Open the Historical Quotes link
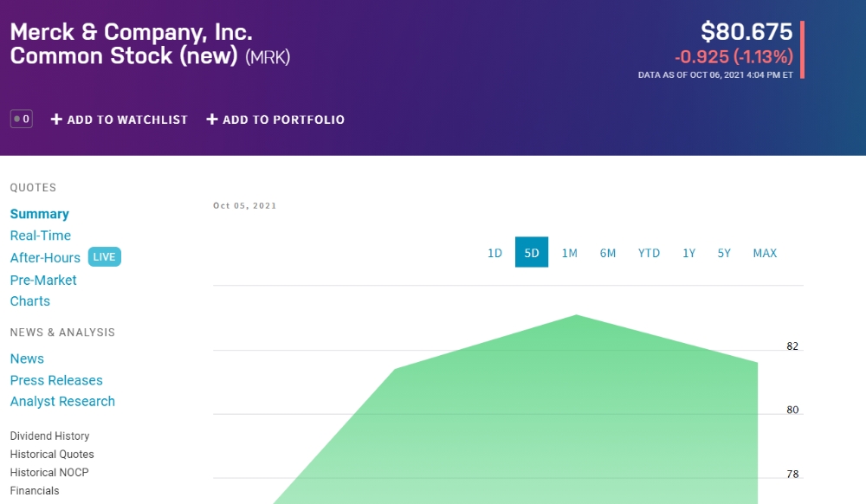The width and height of the screenshot is (866, 504). pos(52,454)
